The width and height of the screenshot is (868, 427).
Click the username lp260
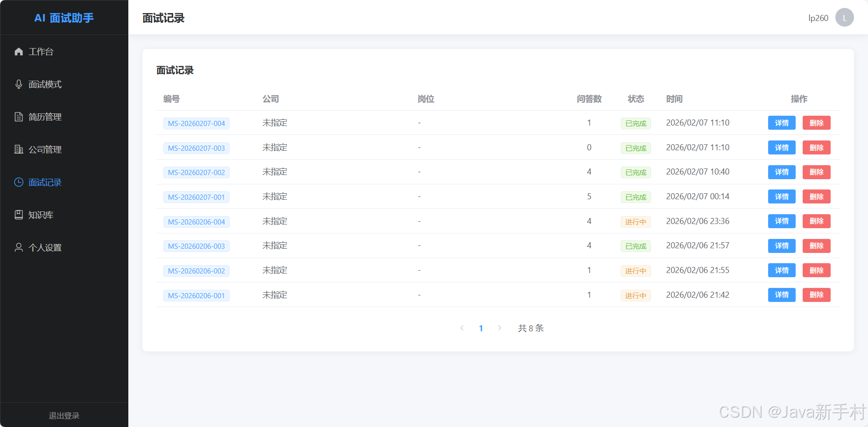coord(818,18)
